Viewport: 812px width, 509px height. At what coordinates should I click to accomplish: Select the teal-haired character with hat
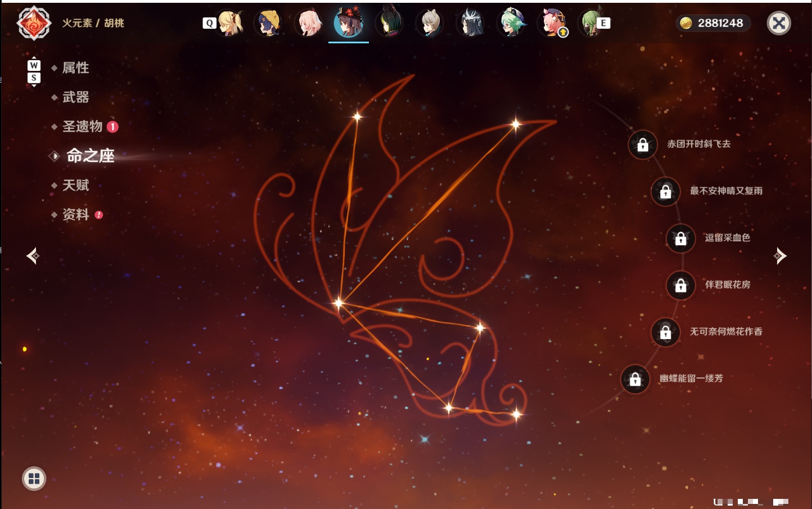click(x=512, y=23)
